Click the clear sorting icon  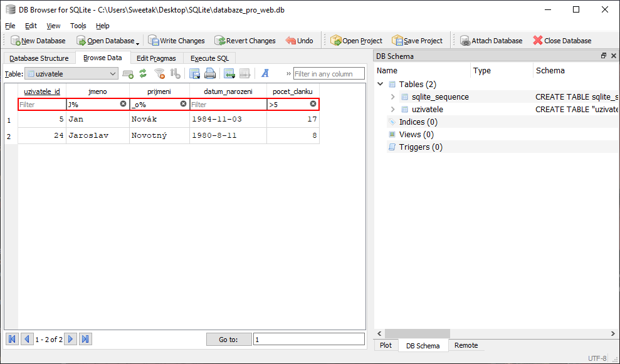coord(175,74)
